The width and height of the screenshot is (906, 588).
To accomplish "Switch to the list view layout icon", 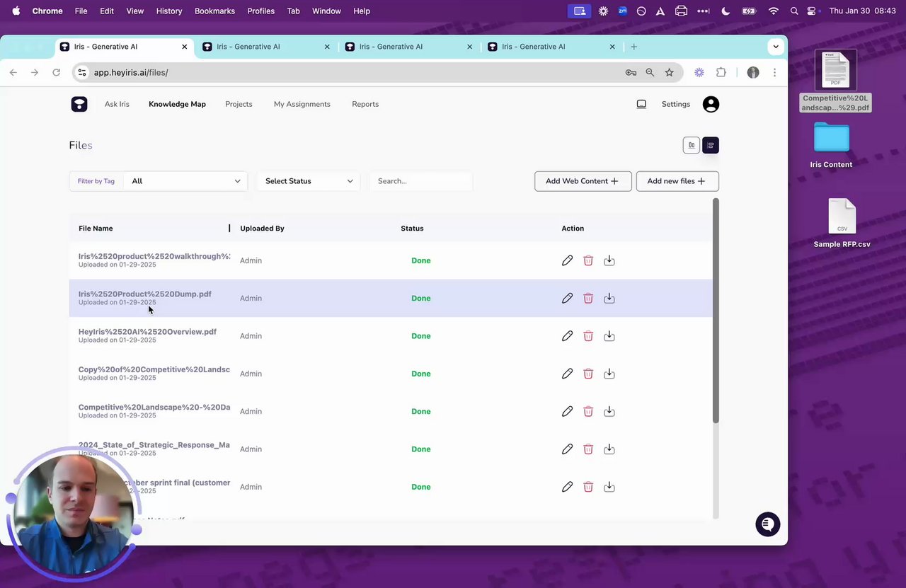I will [711, 145].
